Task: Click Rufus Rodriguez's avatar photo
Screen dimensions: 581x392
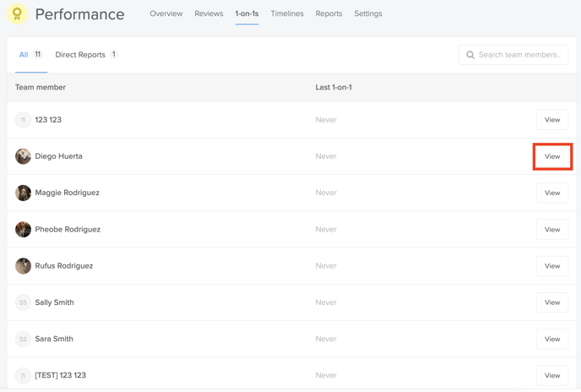Action: pos(23,266)
